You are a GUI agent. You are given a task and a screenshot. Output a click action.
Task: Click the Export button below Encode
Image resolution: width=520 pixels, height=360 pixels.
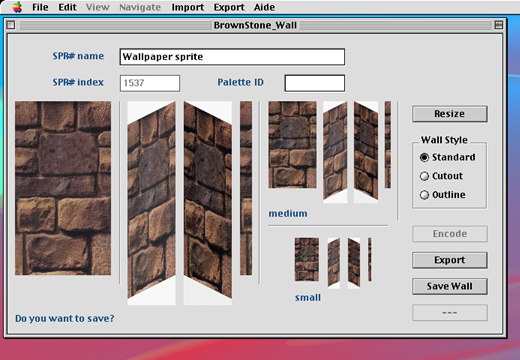tap(450, 260)
